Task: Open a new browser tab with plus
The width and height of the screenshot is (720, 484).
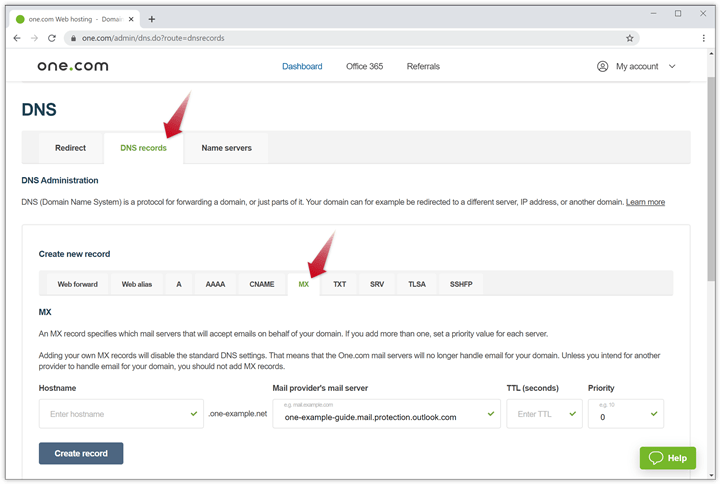Action: tap(152, 19)
